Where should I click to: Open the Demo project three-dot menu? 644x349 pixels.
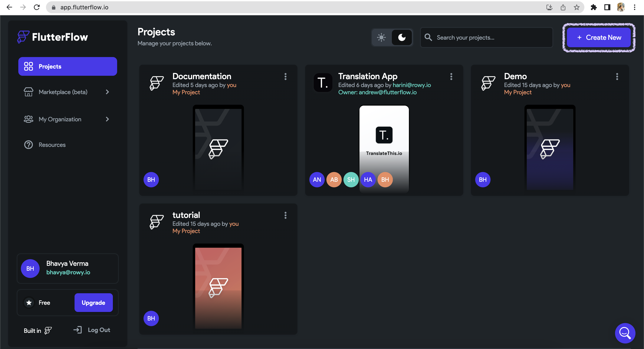click(617, 76)
